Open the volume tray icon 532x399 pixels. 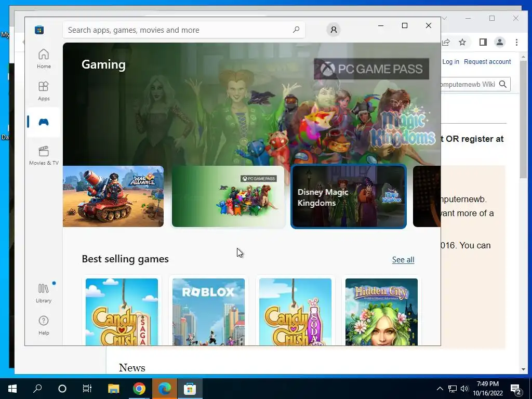tap(464, 389)
